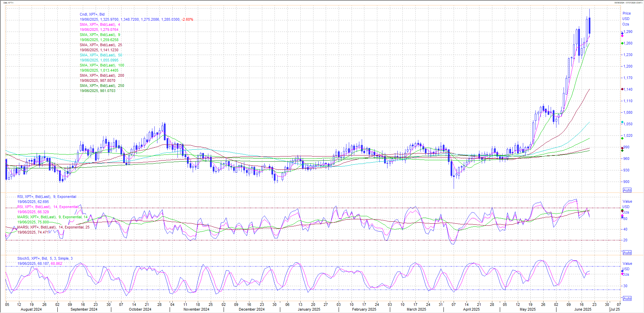644x313 pixels.
Task: Click the 1,200 price axis label
Action: click(x=628, y=66)
